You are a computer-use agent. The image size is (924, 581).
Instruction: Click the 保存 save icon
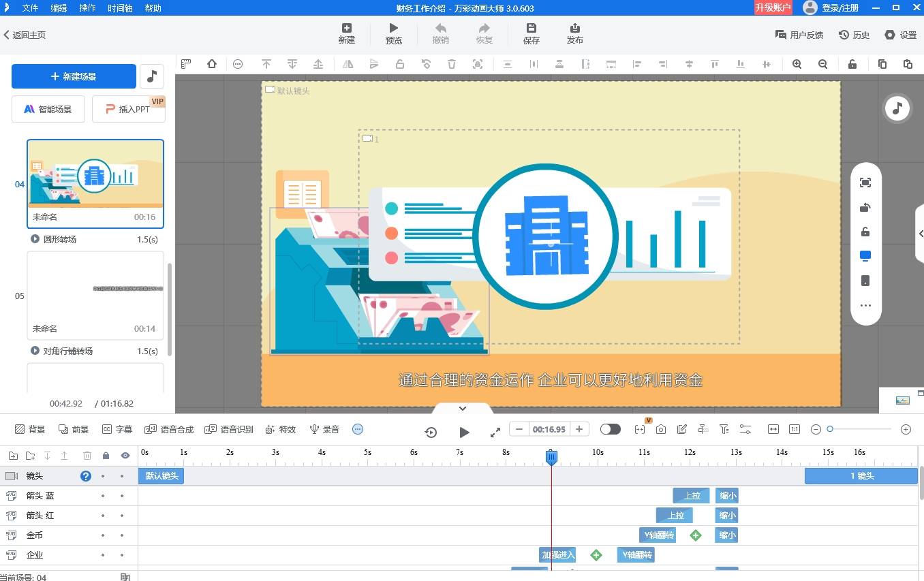pos(531,29)
